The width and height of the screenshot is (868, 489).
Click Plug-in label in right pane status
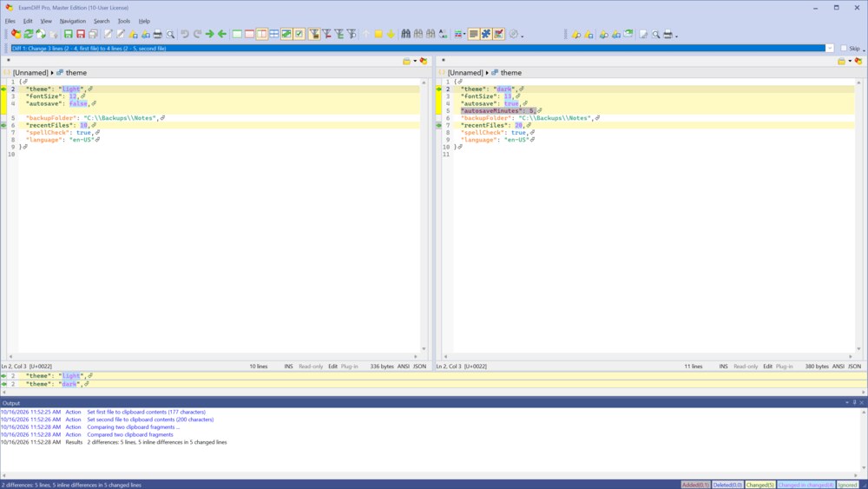point(784,366)
